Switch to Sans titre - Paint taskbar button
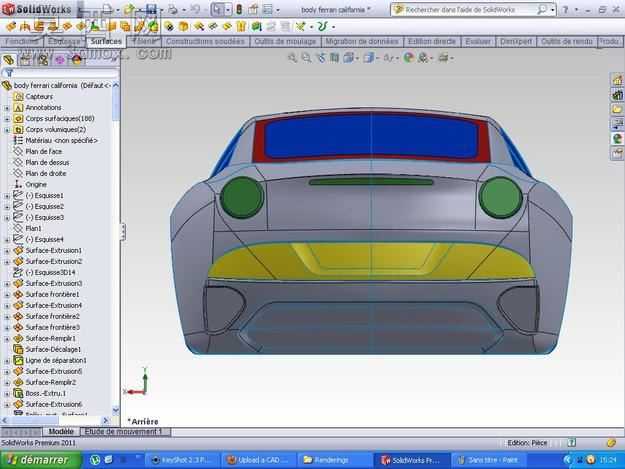The width and height of the screenshot is (625, 469). (488, 460)
